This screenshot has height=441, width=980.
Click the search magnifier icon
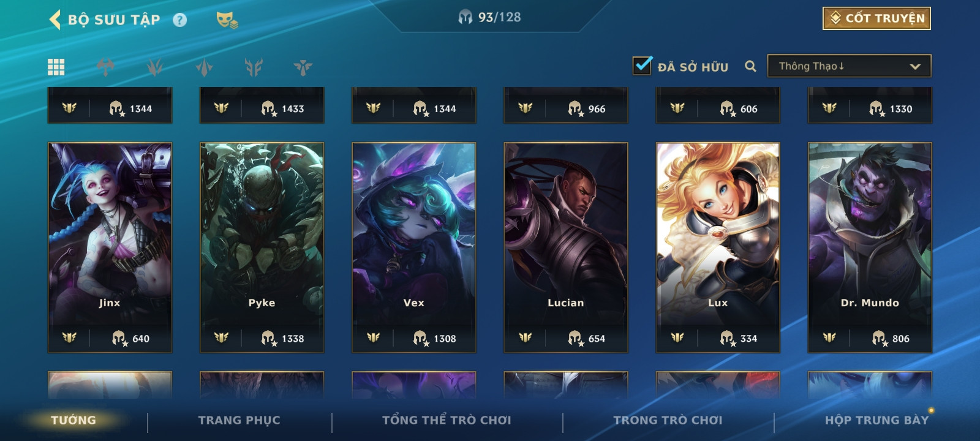coord(750,66)
